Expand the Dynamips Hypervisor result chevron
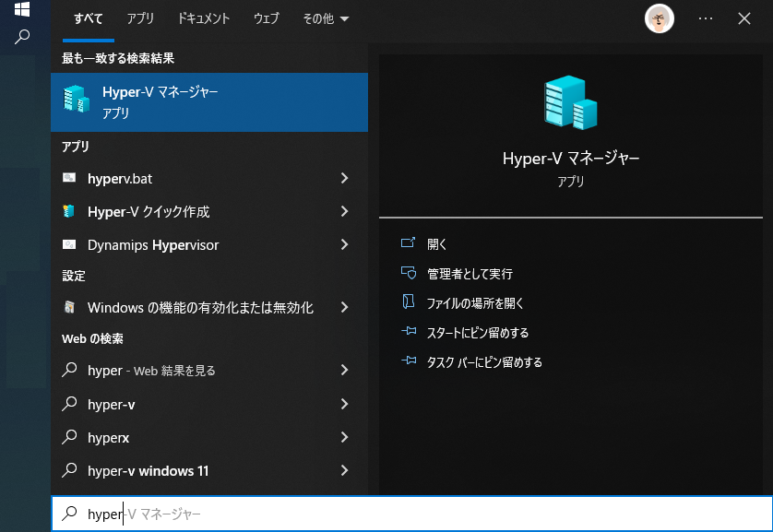Image resolution: width=773 pixels, height=532 pixels. (x=345, y=244)
